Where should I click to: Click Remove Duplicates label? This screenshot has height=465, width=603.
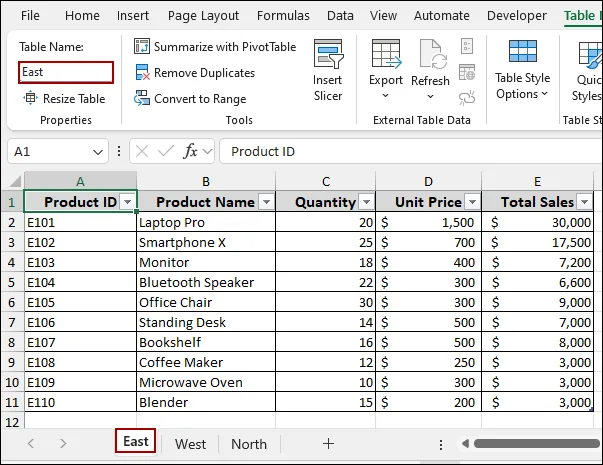click(204, 73)
